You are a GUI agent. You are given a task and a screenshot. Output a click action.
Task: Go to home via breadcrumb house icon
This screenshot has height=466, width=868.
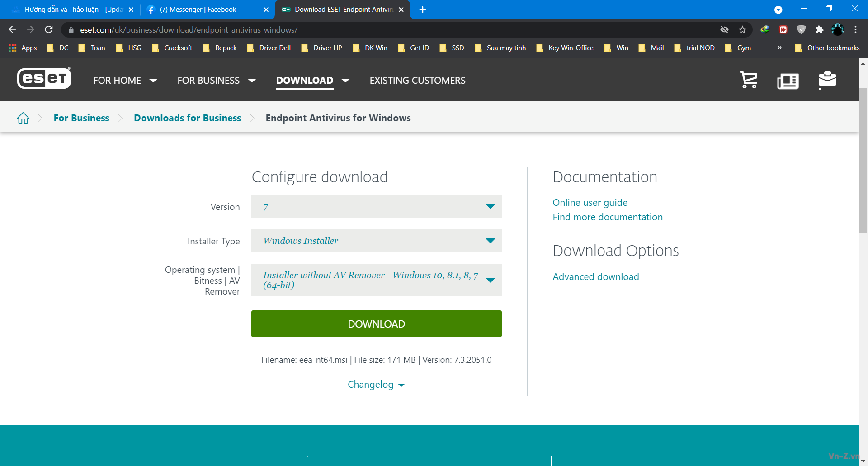click(x=23, y=118)
